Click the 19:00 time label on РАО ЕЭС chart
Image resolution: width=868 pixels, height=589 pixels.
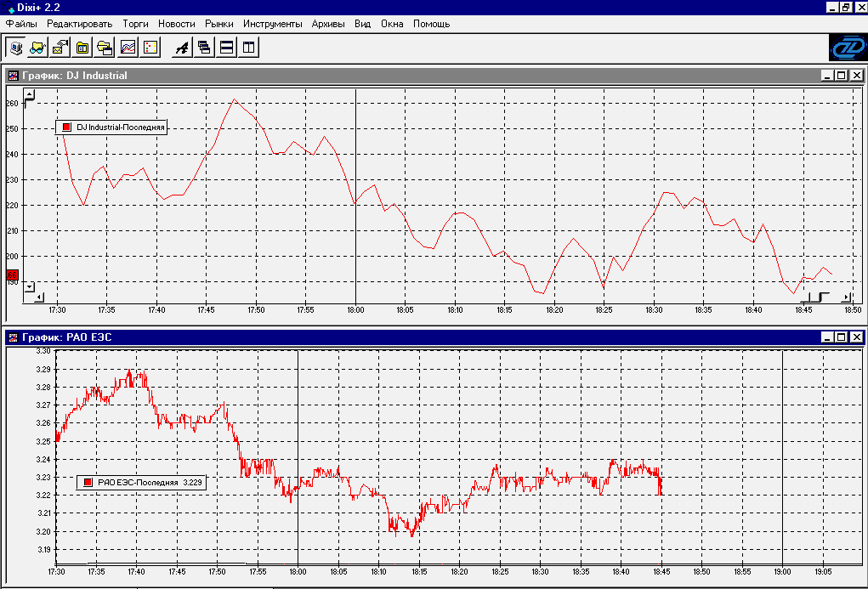click(x=783, y=571)
